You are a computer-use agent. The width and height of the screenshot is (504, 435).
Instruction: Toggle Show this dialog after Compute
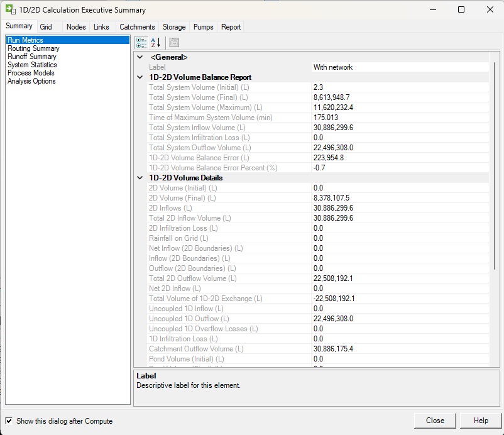pos(9,421)
